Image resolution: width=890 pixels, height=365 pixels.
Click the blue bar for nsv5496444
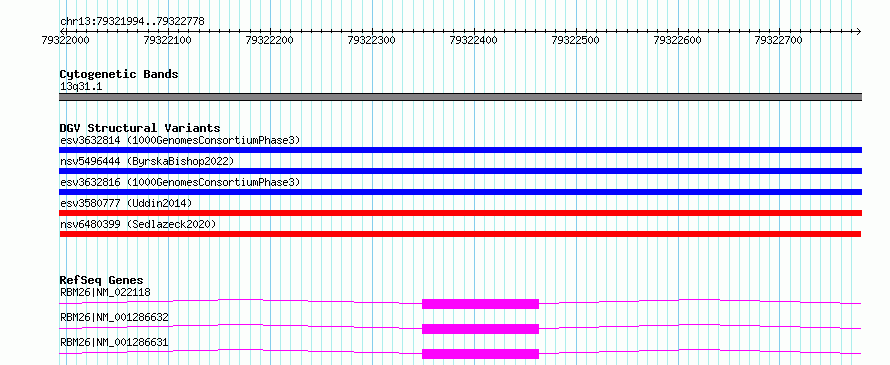click(460, 171)
